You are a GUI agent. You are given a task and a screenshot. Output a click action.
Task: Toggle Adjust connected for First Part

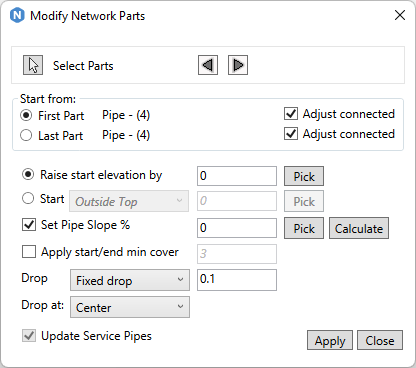291,114
